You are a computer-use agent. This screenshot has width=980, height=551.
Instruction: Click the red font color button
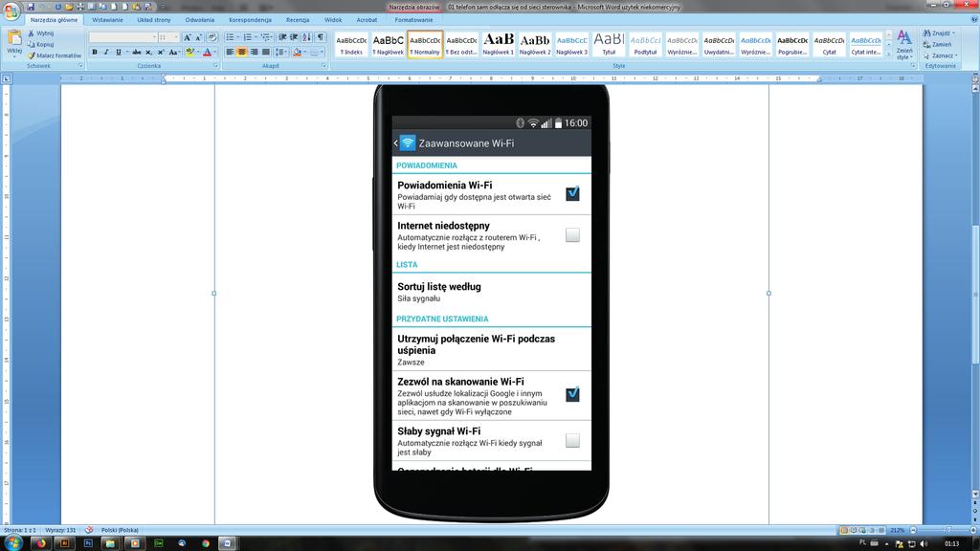(x=207, y=52)
